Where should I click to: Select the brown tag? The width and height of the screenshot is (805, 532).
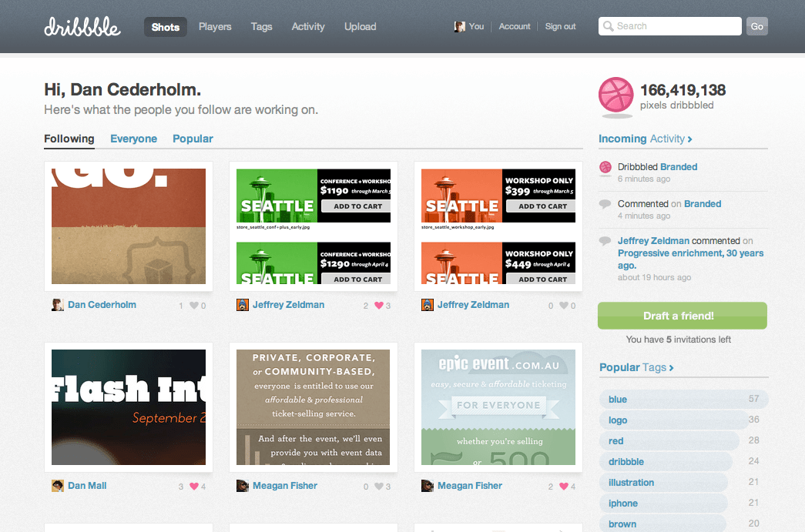pos(622,524)
